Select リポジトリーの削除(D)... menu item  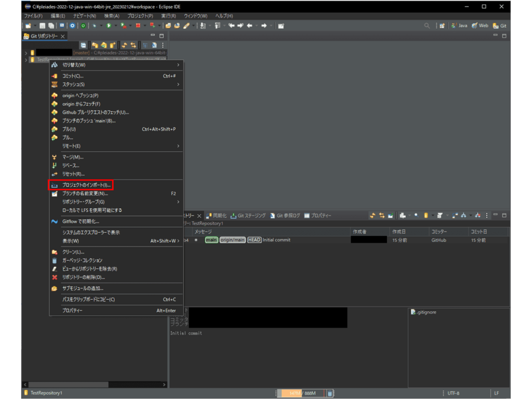pos(116,277)
